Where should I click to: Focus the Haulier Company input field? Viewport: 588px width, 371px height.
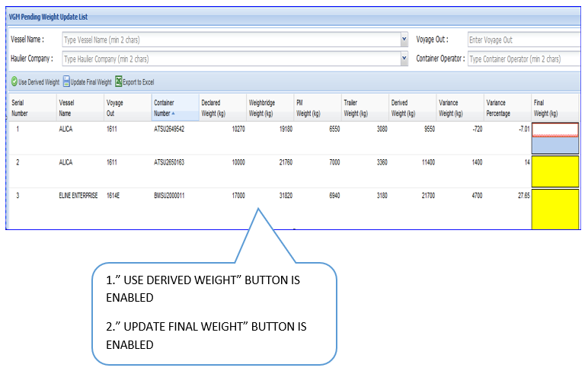(x=231, y=59)
